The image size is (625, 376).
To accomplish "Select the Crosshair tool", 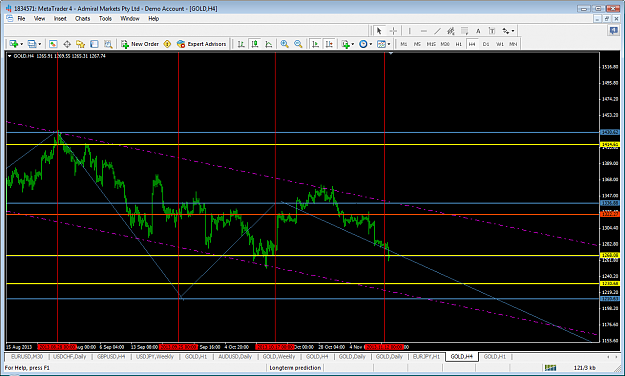I will pos(393,31).
